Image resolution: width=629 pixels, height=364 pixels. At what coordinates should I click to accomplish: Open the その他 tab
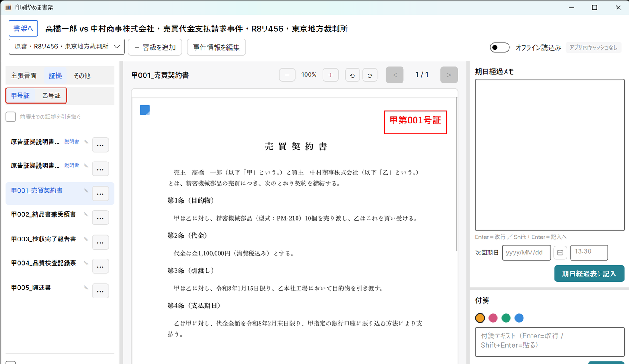(82, 75)
